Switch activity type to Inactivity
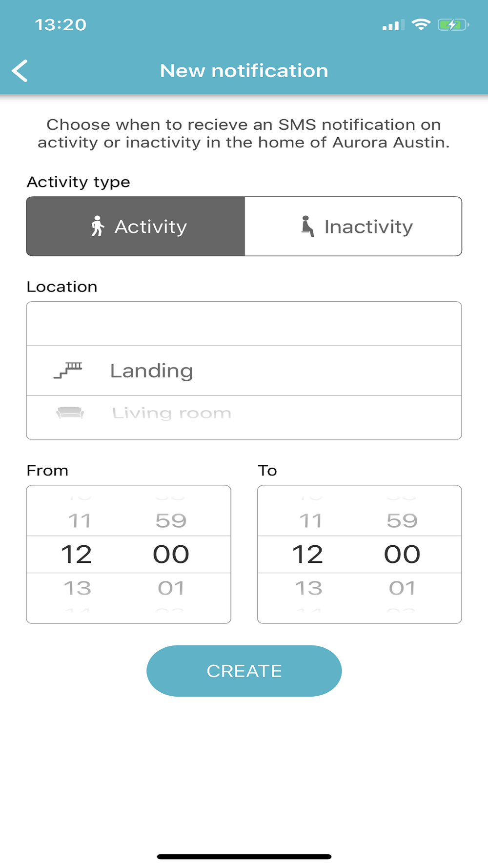Image resolution: width=488 pixels, height=868 pixels. [x=353, y=226]
